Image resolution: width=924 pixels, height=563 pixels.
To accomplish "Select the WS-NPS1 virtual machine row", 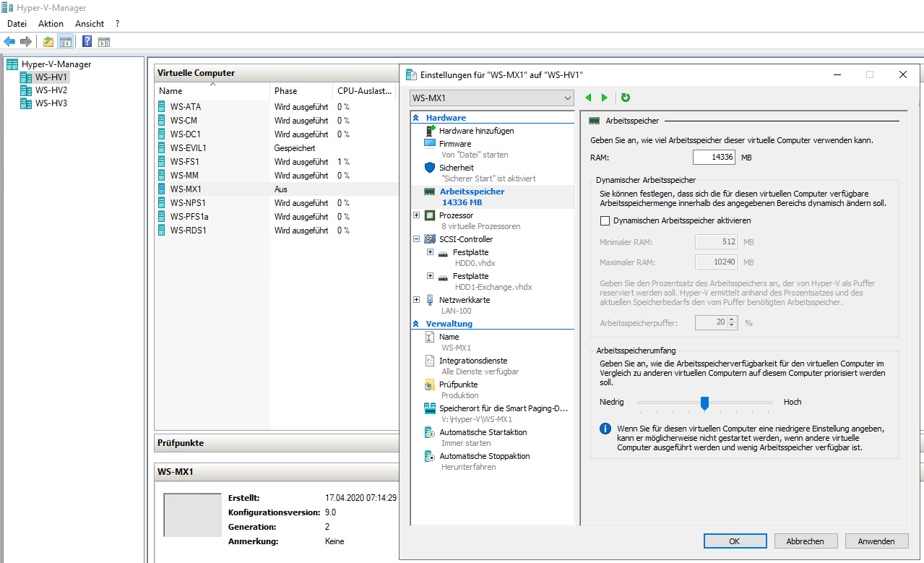I will click(x=277, y=202).
